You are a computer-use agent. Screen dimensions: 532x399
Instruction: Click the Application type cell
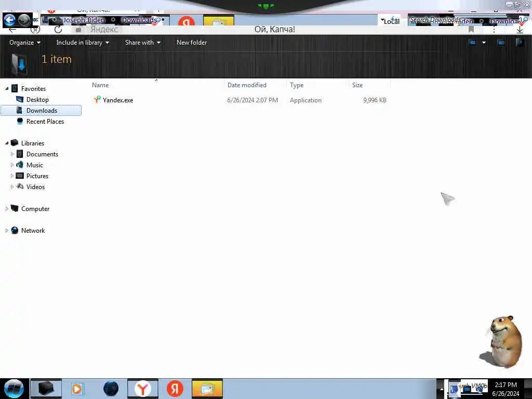pos(305,100)
